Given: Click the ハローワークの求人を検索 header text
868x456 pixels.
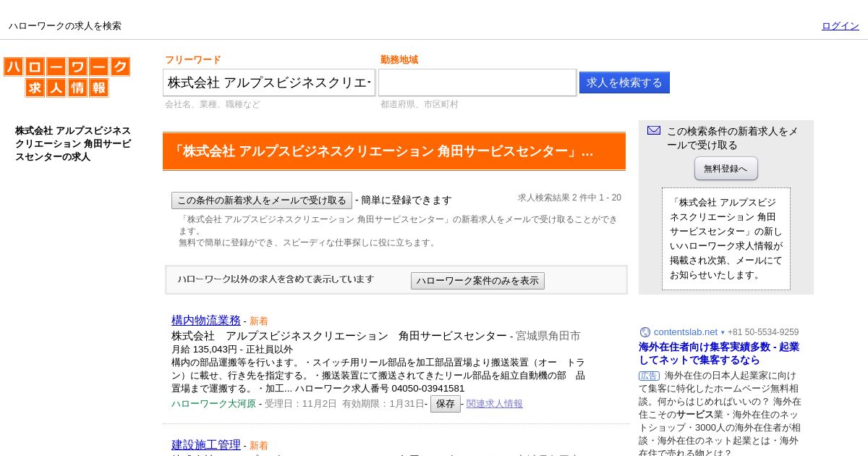Looking at the screenshot, I should click(x=65, y=26).
